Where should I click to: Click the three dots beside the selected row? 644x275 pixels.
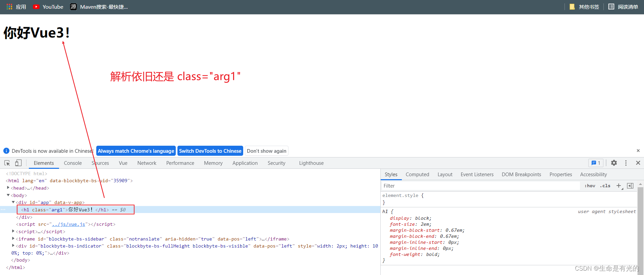3,210
